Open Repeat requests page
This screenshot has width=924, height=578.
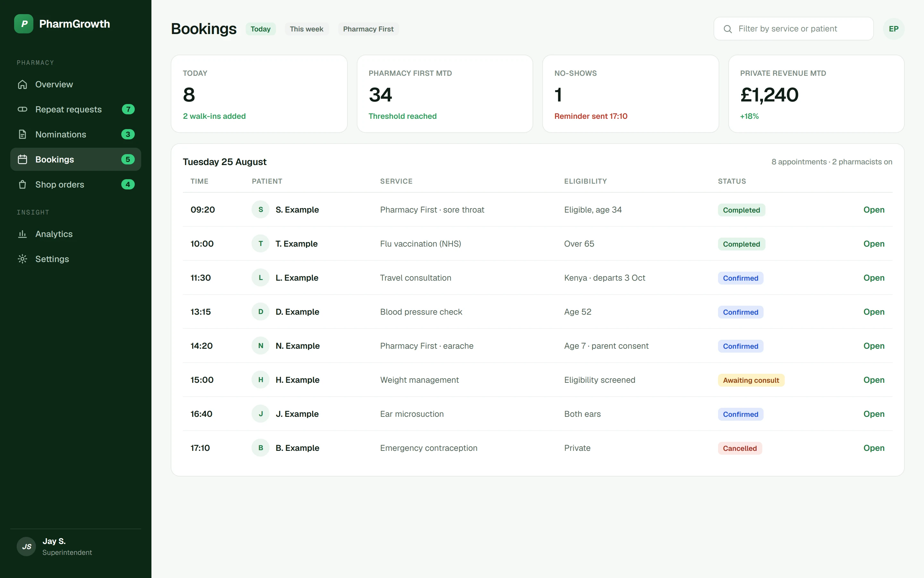coord(76,109)
